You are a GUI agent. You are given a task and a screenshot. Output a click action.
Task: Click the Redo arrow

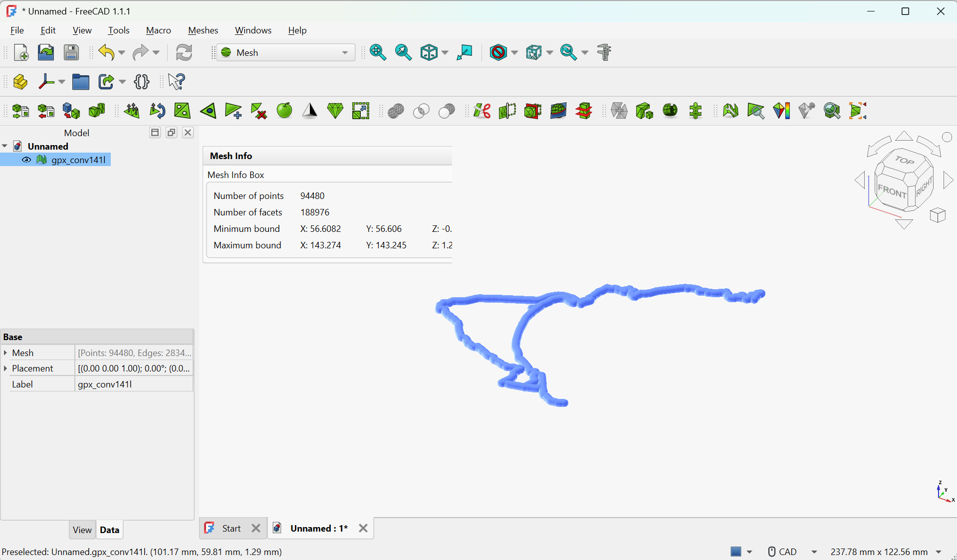point(140,52)
